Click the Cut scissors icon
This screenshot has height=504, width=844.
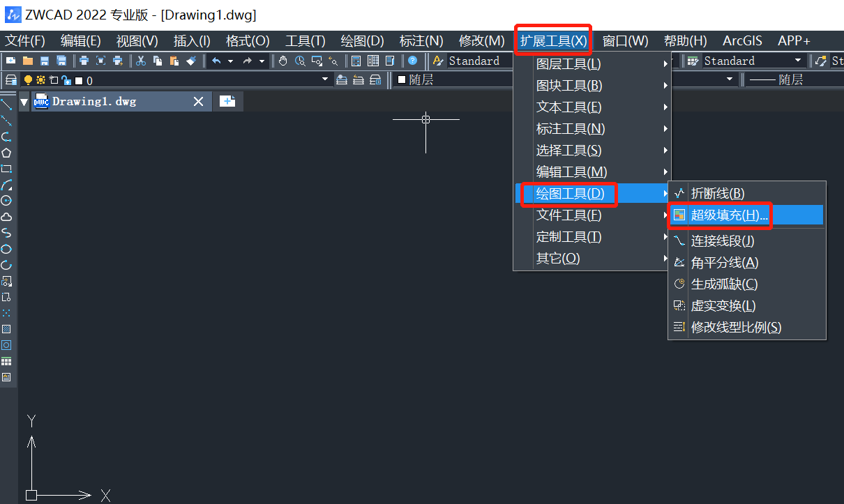(141, 61)
